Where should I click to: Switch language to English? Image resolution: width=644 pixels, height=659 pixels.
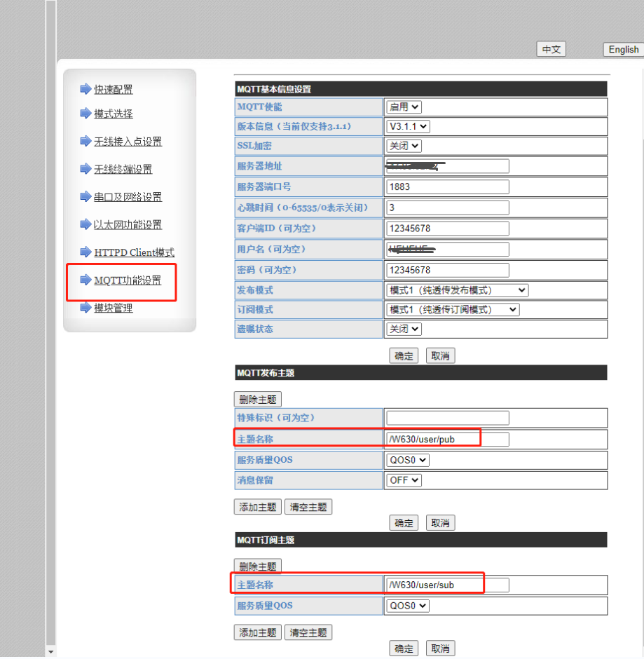click(623, 49)
